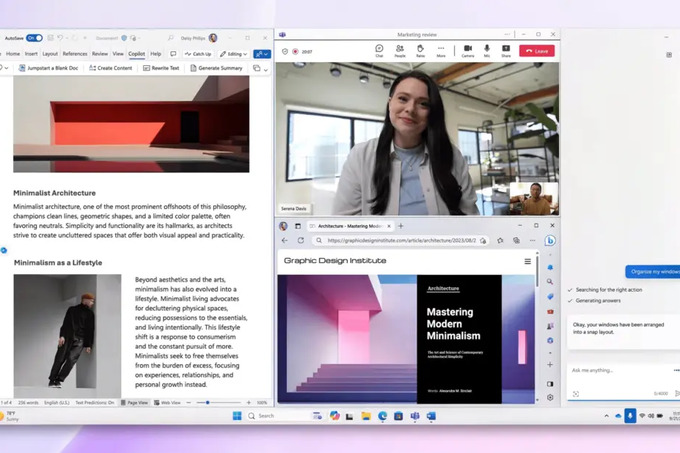Switch to the Copilot ribbon tab

[136, 54]
